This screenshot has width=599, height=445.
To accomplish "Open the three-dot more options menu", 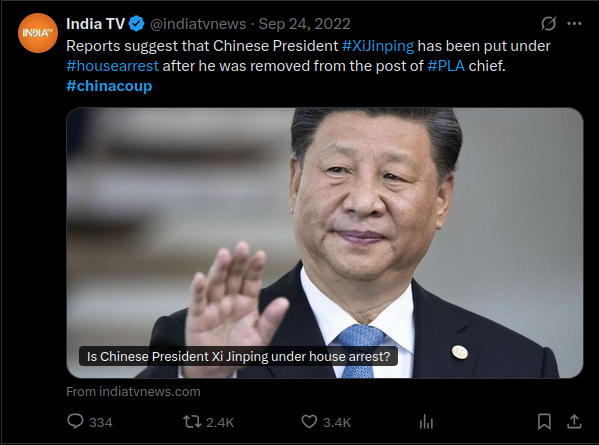I will point(574,24).
